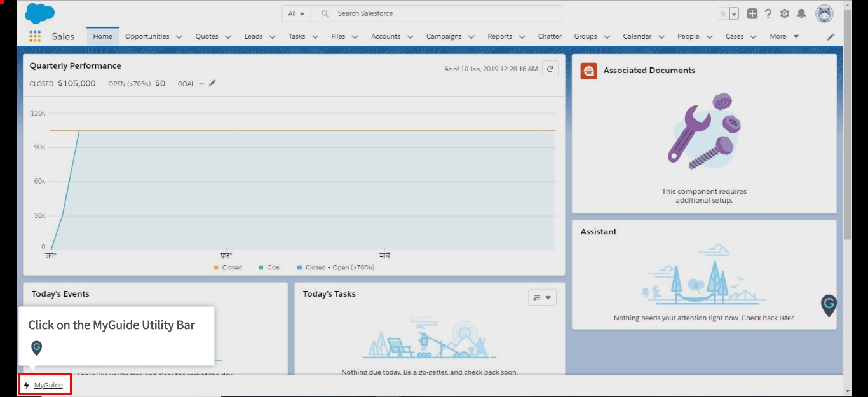Go to the Calendar tab
The width and height of the screenshot is (868, 397).
click(x=637, y=37)
